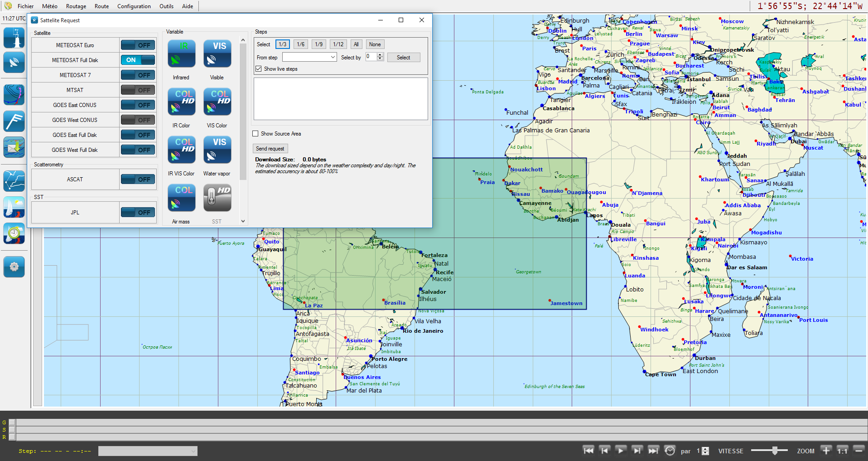Select the Infrared variable icon
This screenshot has width=868, height=461.
point(181,54)
